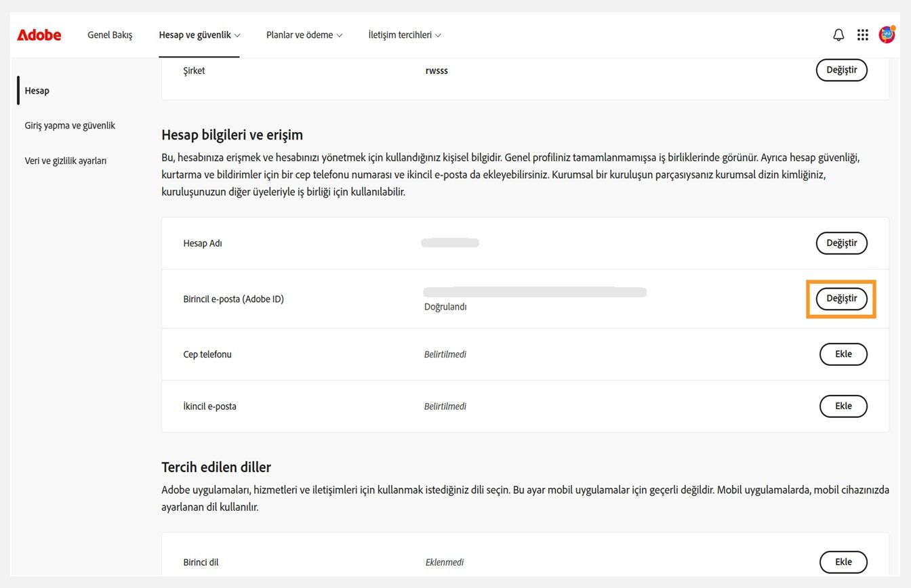Click the profile avatar in top right

[x=885, y=35]
